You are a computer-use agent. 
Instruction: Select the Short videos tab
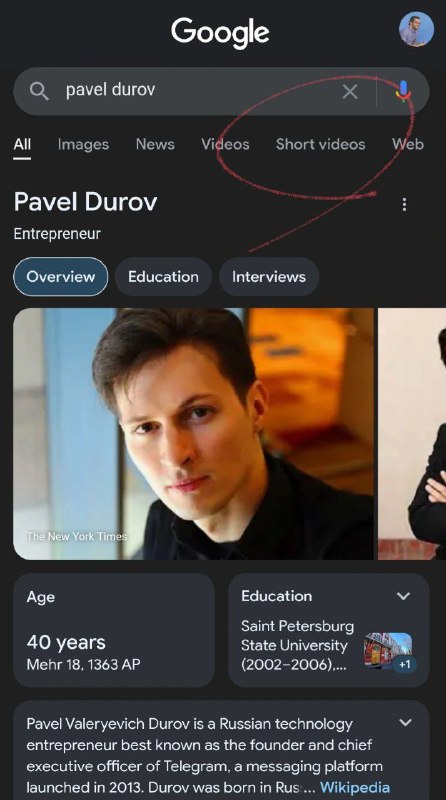pyautogui.click(x=320, y=144)
